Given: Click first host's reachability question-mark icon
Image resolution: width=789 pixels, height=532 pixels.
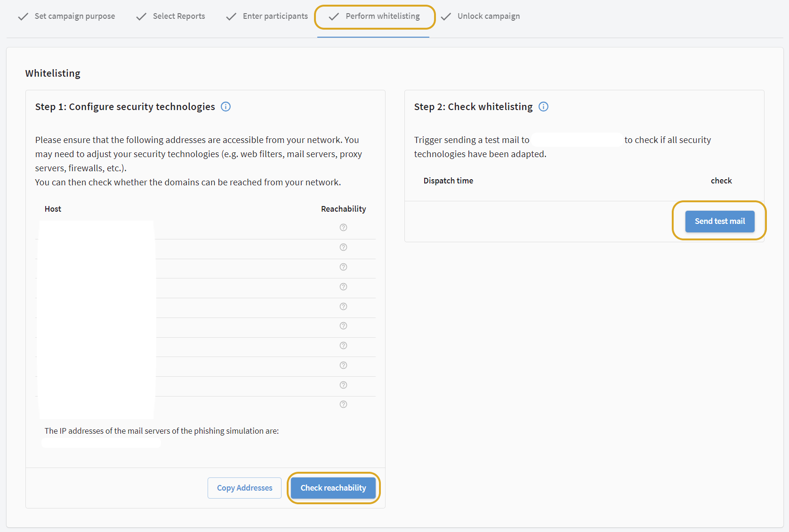Looking at the screenshot, I should (343, 228).
